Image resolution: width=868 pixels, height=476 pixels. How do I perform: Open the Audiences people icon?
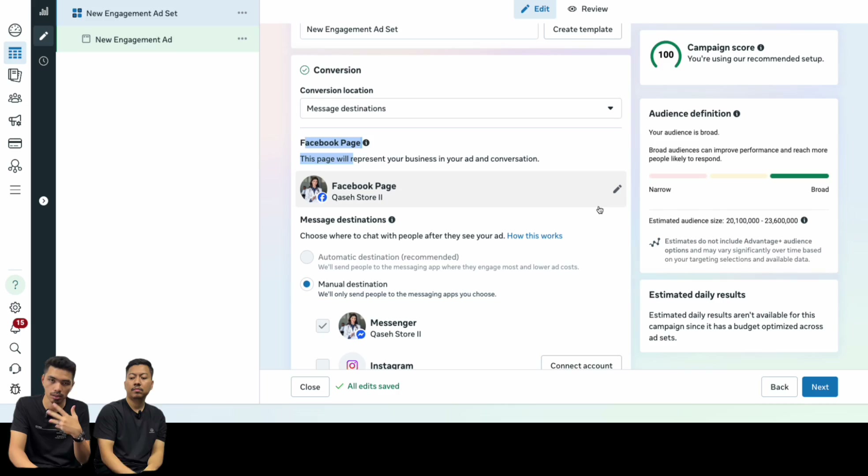(x=15, y=98)
